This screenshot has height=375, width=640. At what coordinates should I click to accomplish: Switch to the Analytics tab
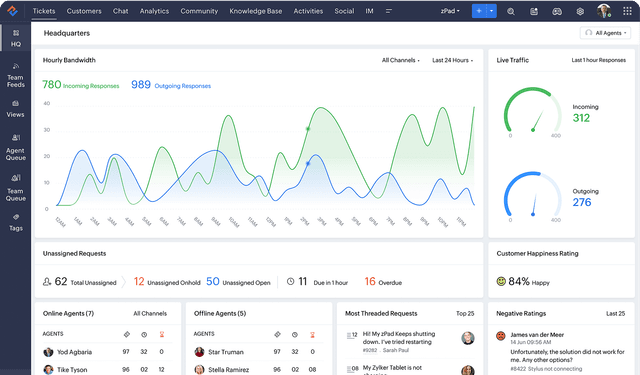coord(154,11)
